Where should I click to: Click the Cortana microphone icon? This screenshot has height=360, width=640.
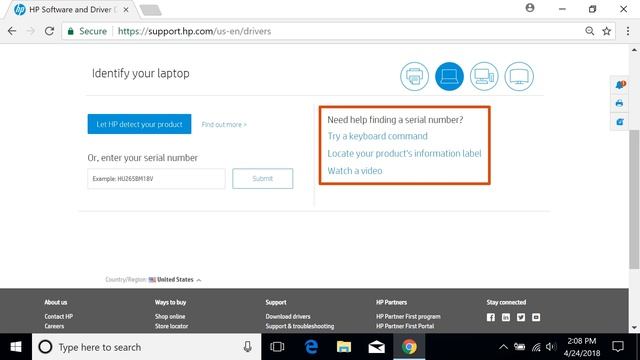tap(247, 347)
